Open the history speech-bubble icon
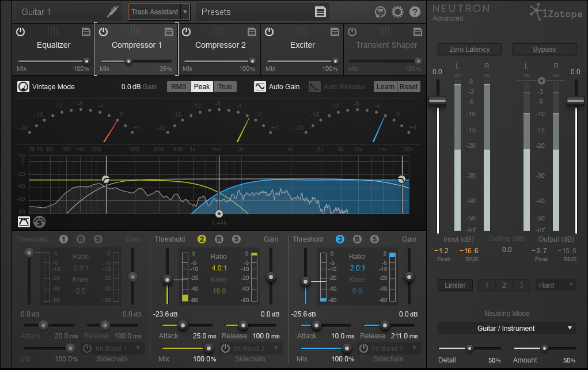The height and width of the screenshot is (370, 588). (x=380, y=12)
